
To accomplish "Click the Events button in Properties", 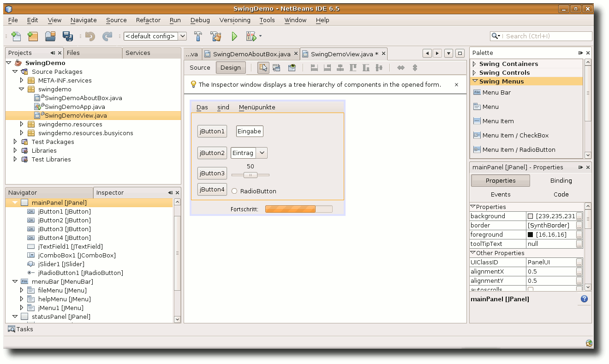I will point(501,194).
